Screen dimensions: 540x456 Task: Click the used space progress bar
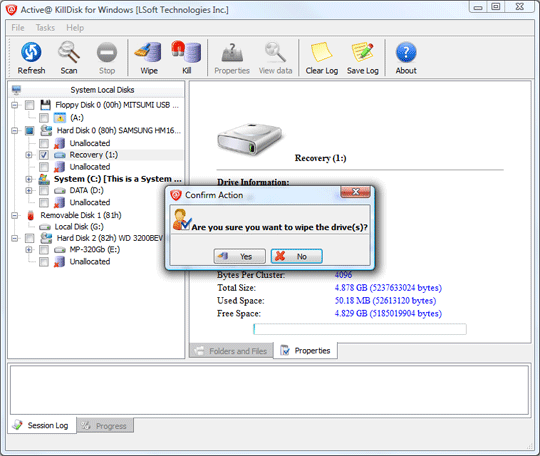pos(360,329)
